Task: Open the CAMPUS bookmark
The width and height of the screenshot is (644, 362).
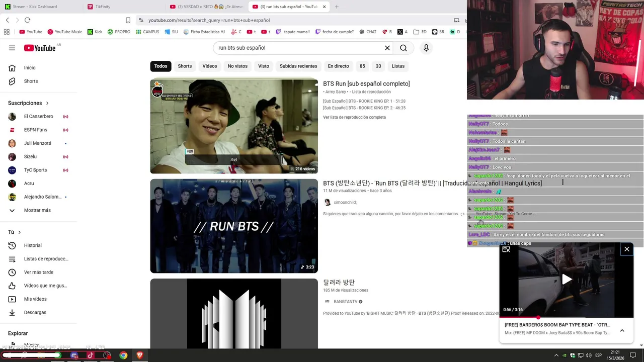Action: [x=147, y=32]
